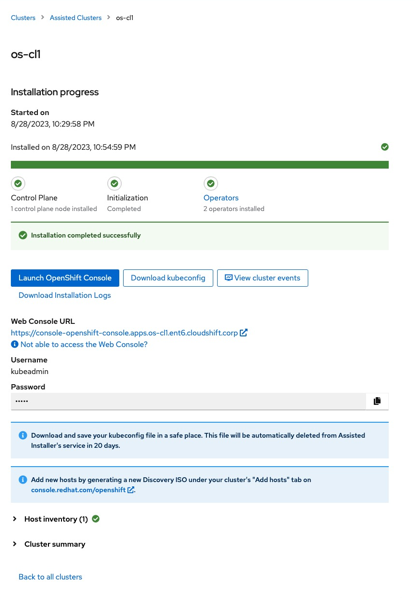415x600 pixels.
Task: Open Assisted Clusters breadcrumb
Action: click(75, 18)
